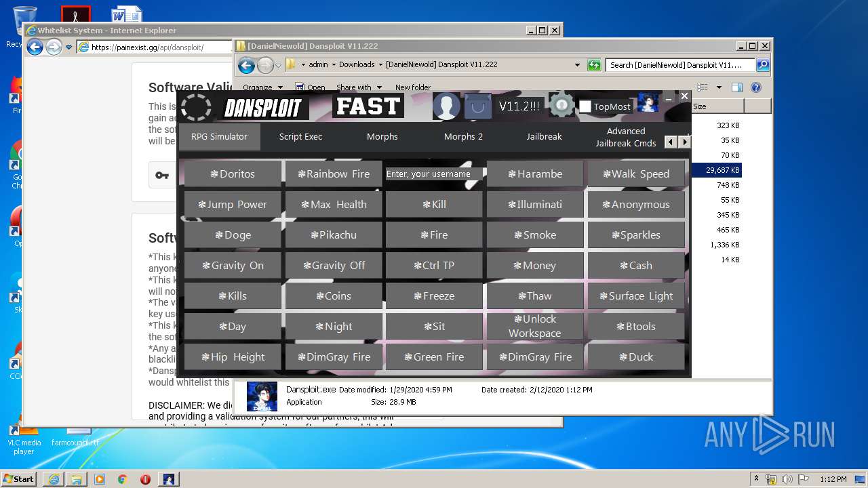Select the Jailbreak tab
868x488 pixels.
[545, 136]
